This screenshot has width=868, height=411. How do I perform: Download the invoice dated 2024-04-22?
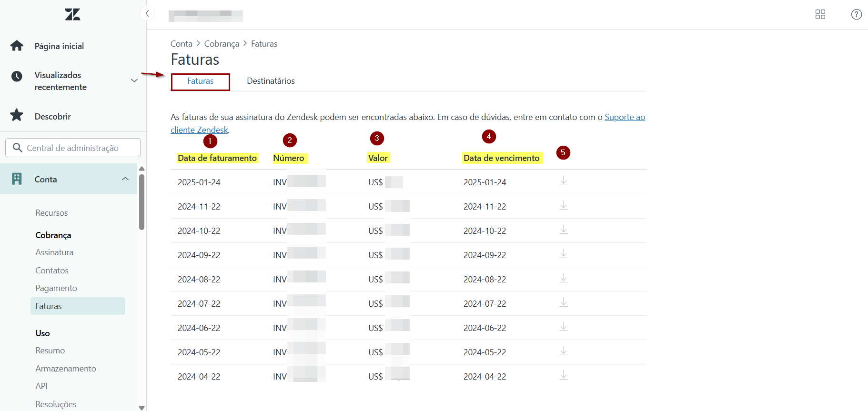(x=563, y=376)
